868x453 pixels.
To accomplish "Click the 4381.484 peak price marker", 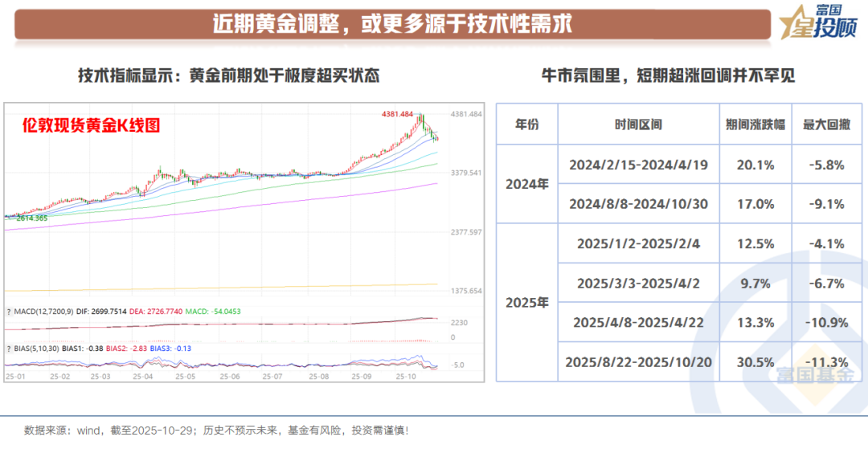I will (x=396, y=114).
